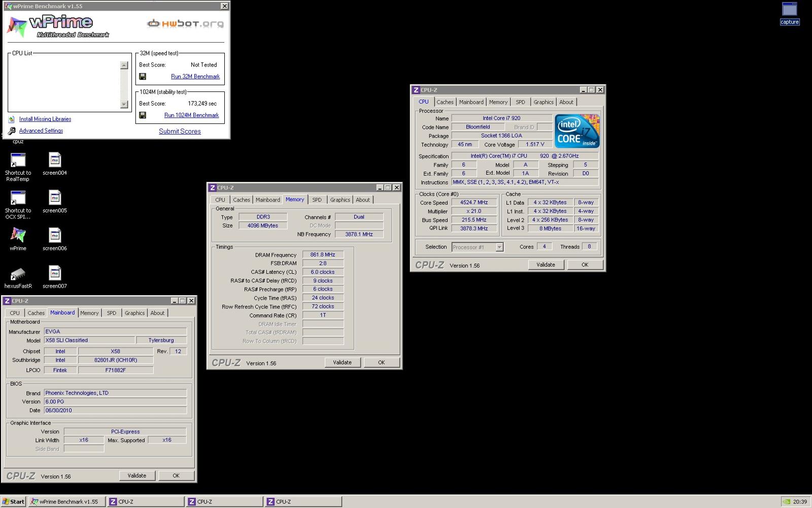
Task: Open the screen004 desktop file
Action: tap(55, 164)
